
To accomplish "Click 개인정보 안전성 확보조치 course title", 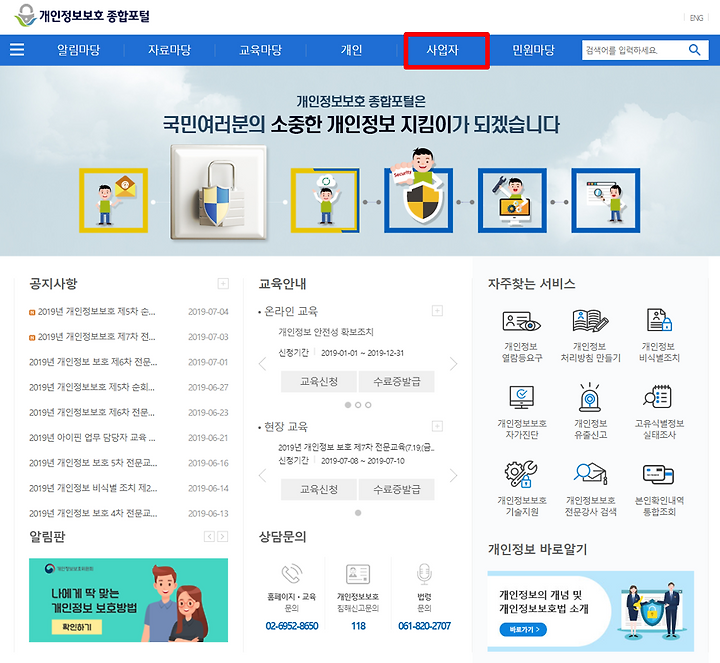I will click(326, 332).
